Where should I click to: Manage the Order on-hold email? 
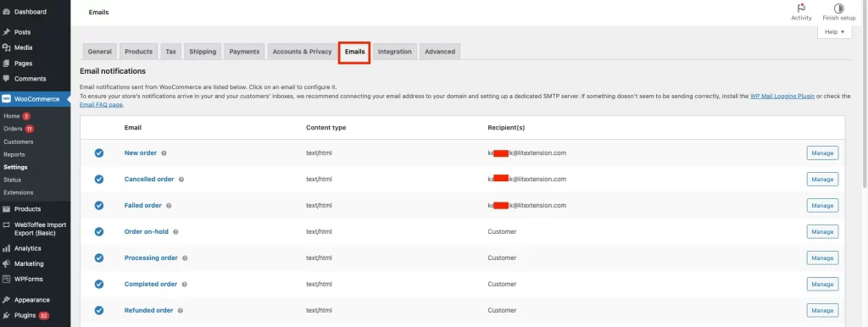pyautogui.click(x=822, y=232)
